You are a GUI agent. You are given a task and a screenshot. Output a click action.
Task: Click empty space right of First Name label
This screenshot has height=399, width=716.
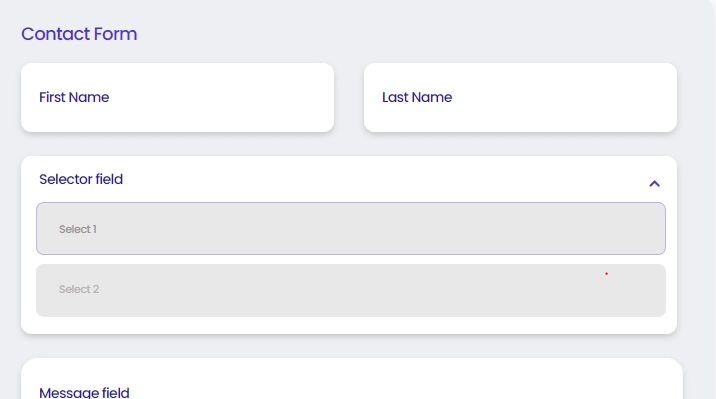click(x=219, y=98)
